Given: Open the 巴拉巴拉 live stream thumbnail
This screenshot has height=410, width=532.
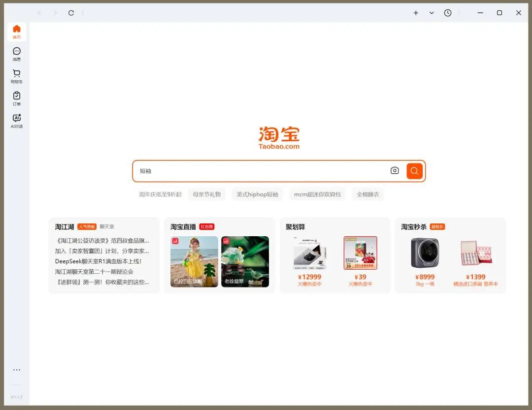Looking at the screenshot, I should pyautogui.click(x=194, y=261).
